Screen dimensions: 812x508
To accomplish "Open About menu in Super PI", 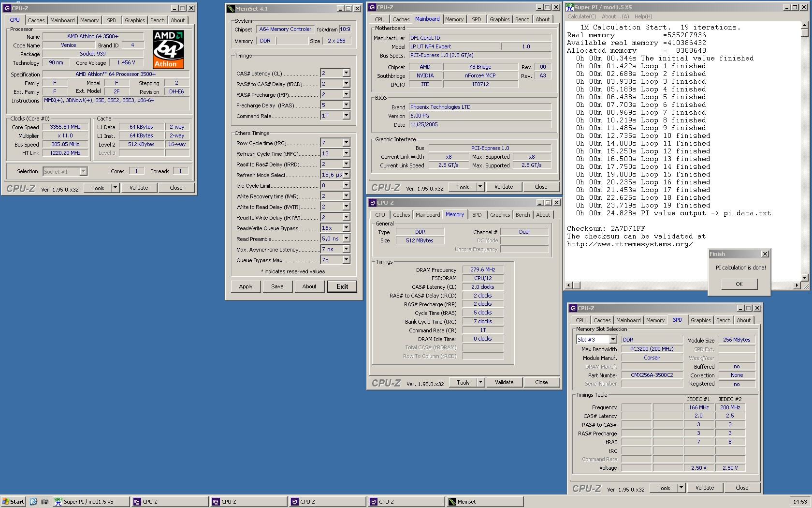I will (x=615, y=16).
